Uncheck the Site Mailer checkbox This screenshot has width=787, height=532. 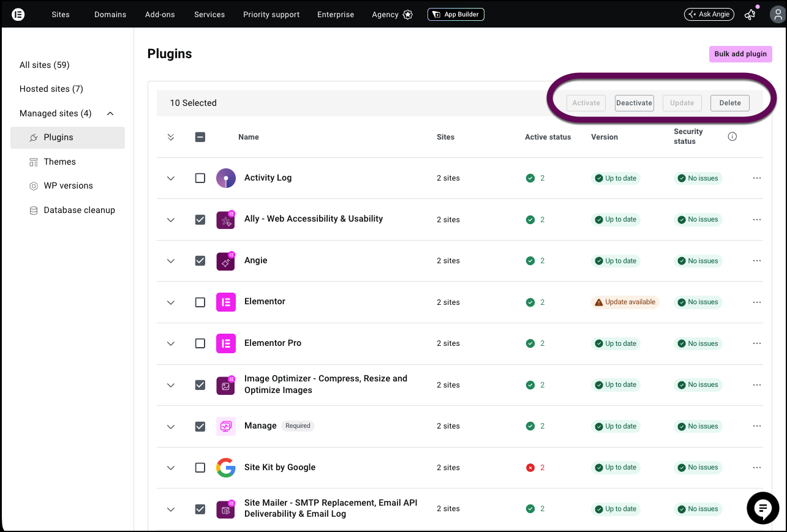click(x=200, y=509)
